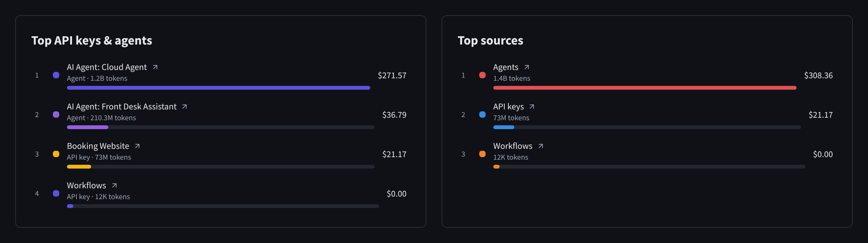The image size is (868, 243).
Task: Click the arrow icon next to API keys in Top sources
Action: (532, 107)
